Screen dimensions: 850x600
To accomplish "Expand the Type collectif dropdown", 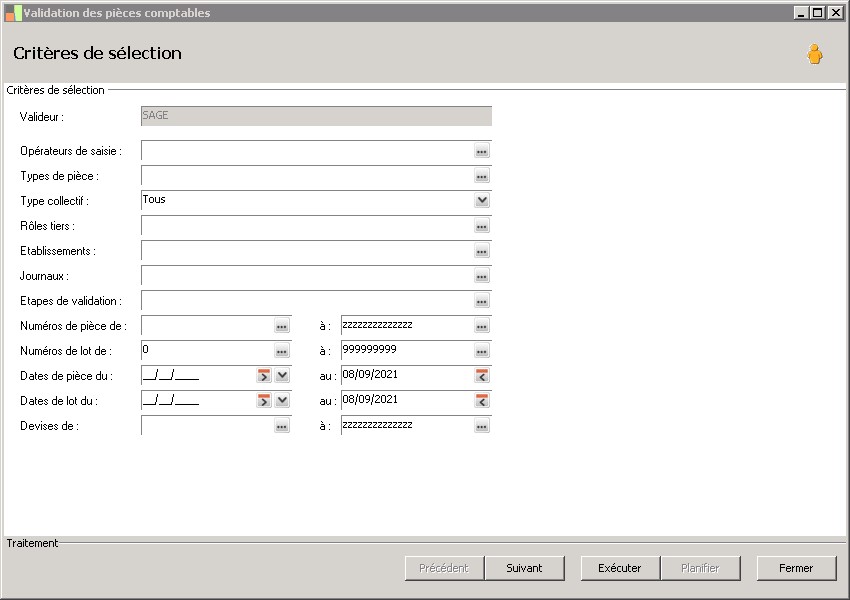I will (x=482, y=201).
